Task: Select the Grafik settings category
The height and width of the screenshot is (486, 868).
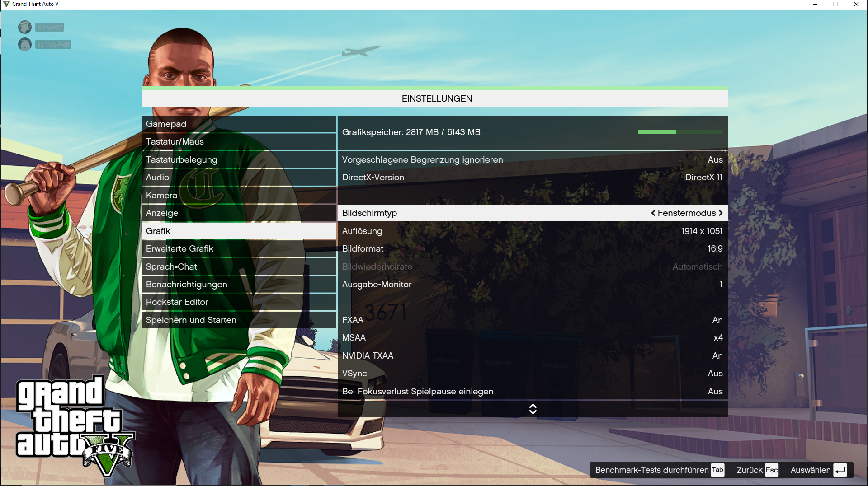Action: 239,231
